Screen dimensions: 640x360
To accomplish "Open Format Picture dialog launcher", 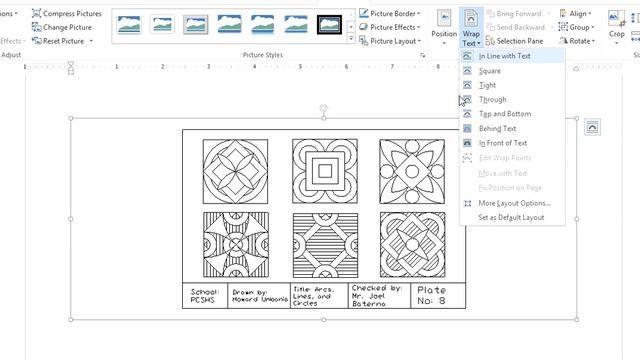I will click(422, 55).
